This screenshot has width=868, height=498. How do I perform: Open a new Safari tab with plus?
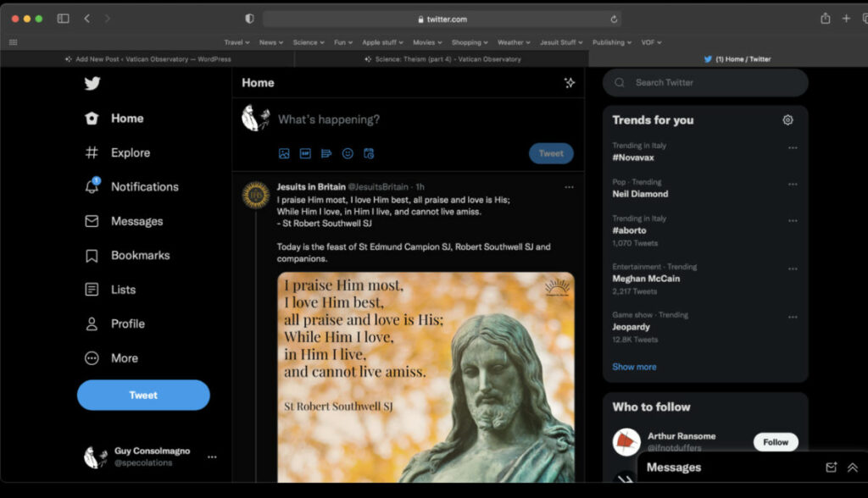846,19
